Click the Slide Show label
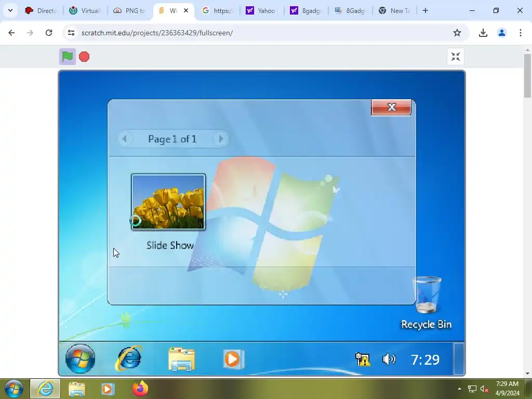The width and height of the screenshot is (532, 399). [x=170, y=245]
